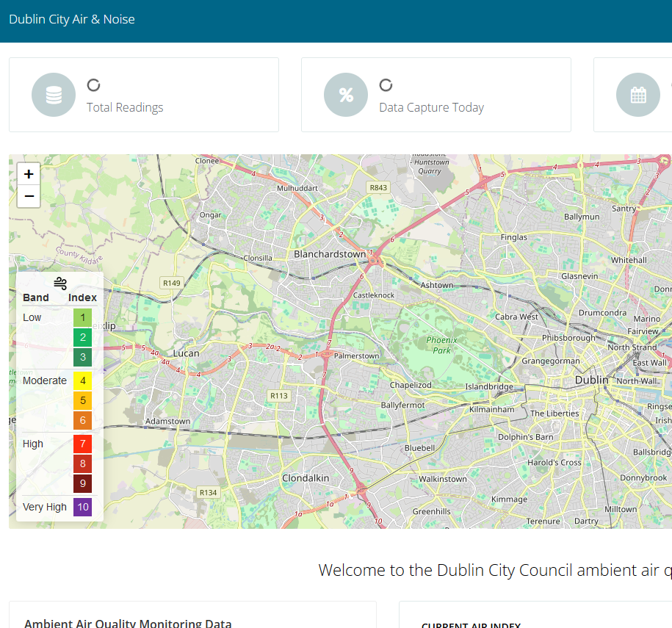The height and width of the screenshot is (628, 672).
Task: Click the loading spinner beside Data Capture Today
Action: click(385, 84)
